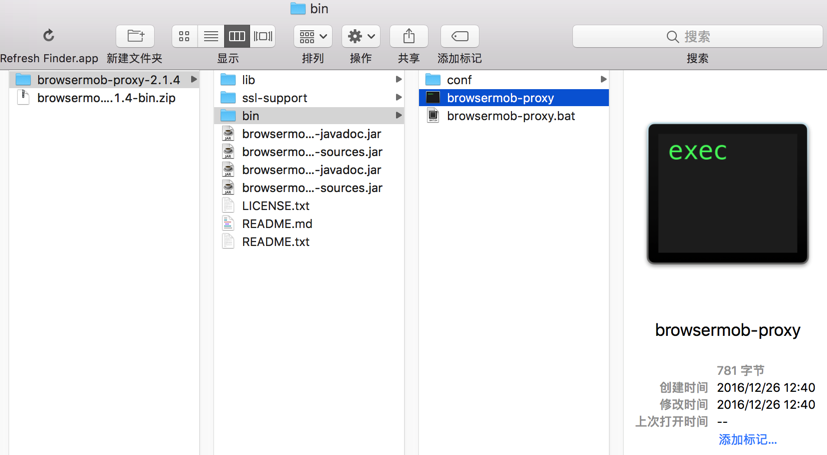
Task: Select the browsermob-proxy-2.1.4 folder
Action: tap(104, 80)
